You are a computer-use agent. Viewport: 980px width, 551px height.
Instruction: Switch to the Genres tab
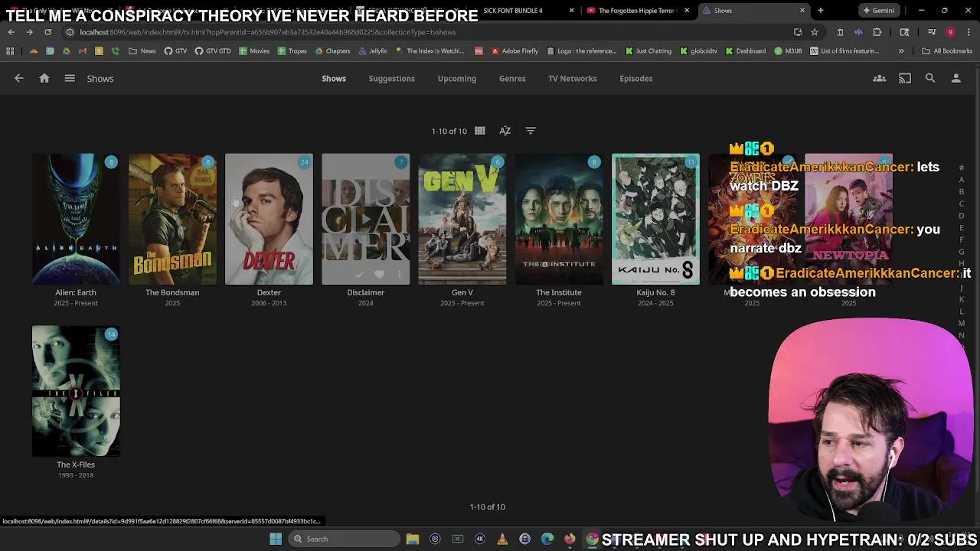click(512, 78)
